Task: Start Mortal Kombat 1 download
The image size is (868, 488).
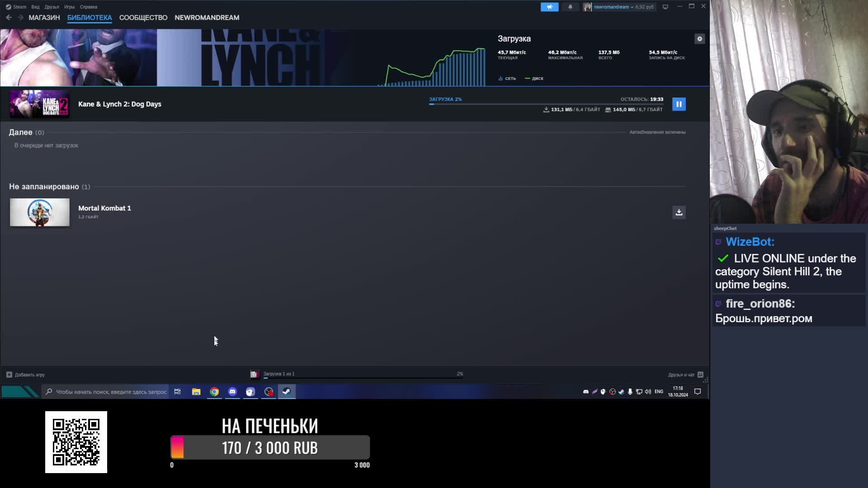Action: (x=679, y=212)
